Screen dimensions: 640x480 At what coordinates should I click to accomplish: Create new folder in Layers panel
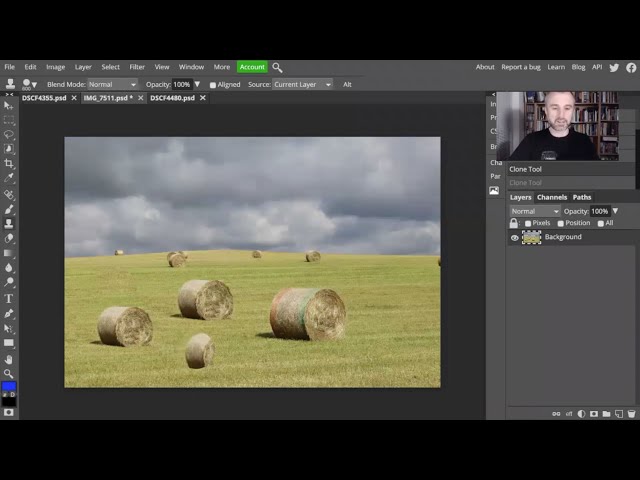(x=607, y=414)
